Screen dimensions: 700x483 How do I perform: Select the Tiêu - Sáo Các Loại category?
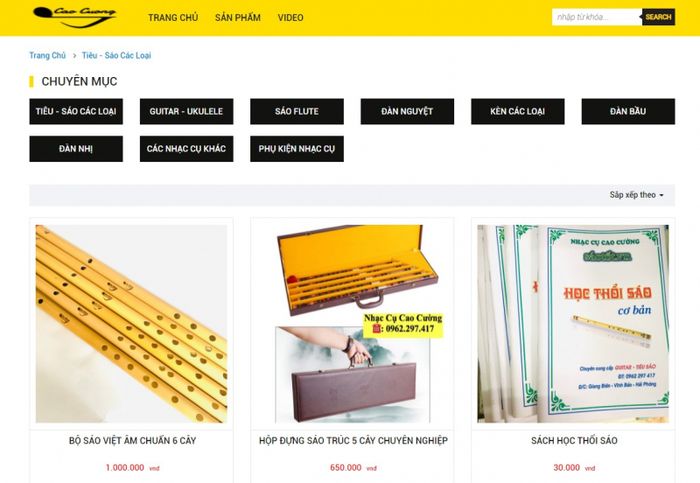point(76,112)
